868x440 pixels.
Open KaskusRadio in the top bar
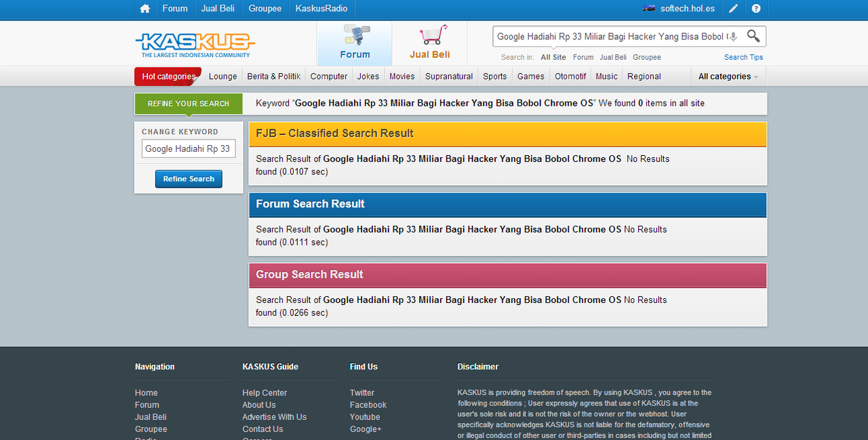(x=321, y=9)
